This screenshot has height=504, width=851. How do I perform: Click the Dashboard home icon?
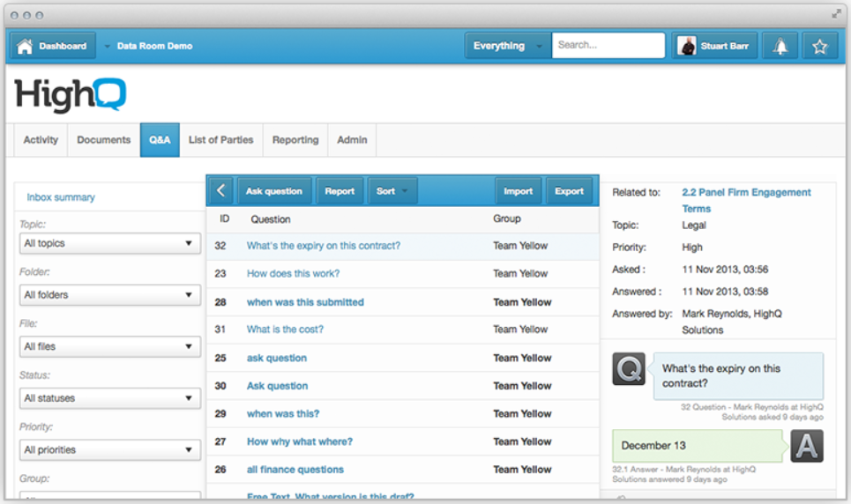(25, 46)
